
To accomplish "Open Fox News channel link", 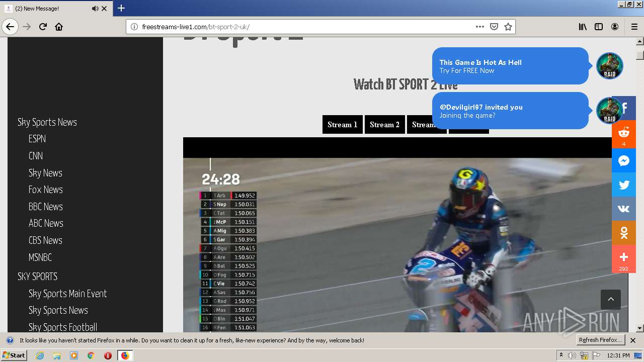I will click(x=46, y=190).
